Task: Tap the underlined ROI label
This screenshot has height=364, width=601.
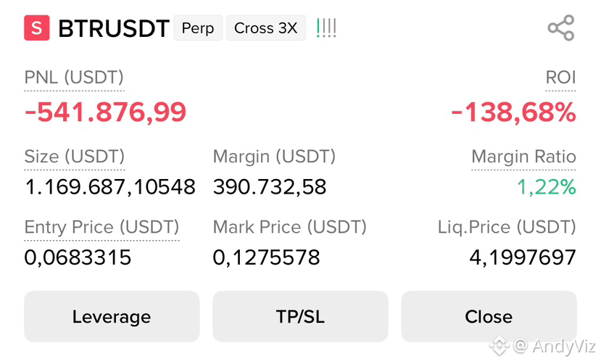Action: pyautogui.click(x=560, y=78)
